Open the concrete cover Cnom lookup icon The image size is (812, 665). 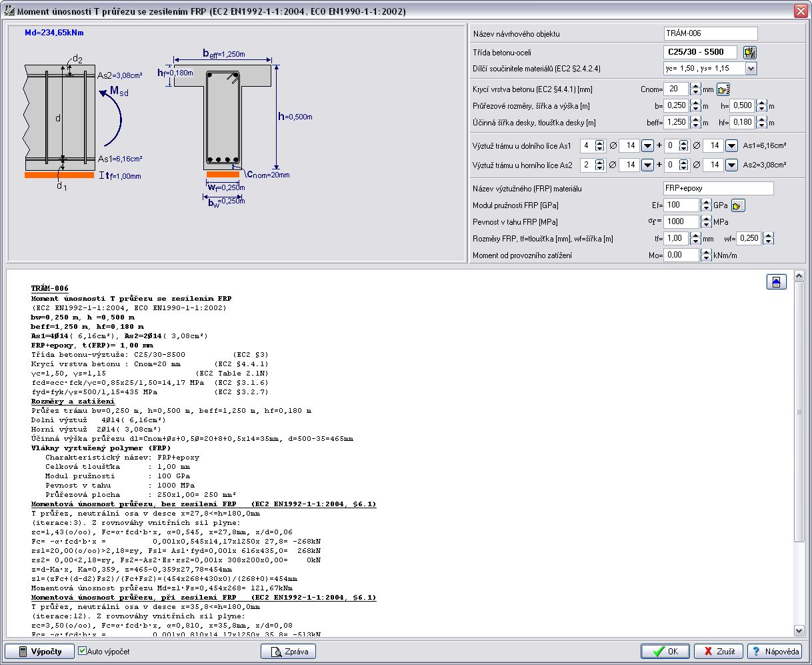click(723, 89)
